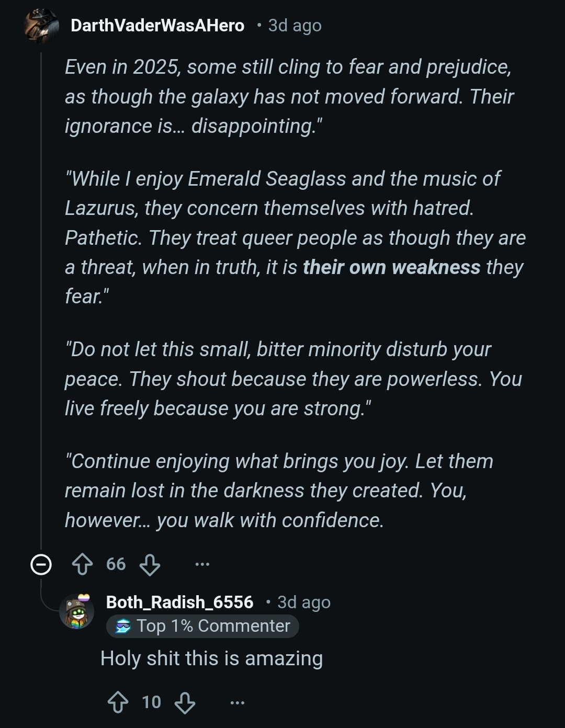This screenshot has width=565, height=728.
Task: Click the 66 vote score
Action: tap(116, 564)
